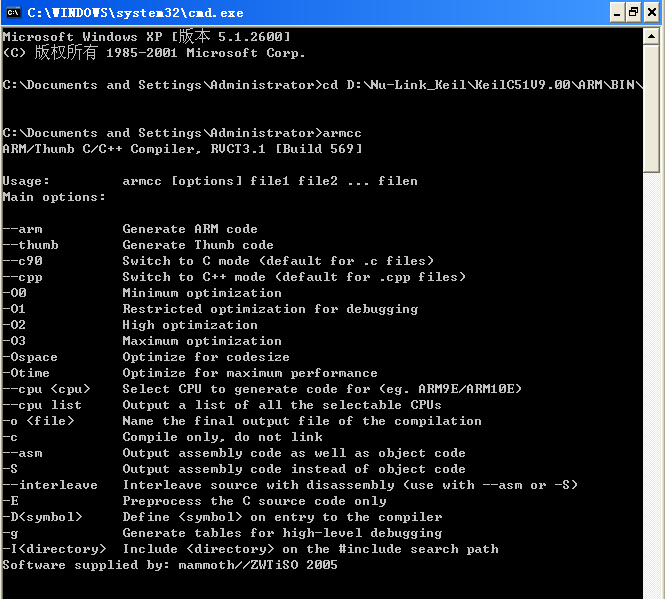Click 'High optimization' text

coord(190,325)
